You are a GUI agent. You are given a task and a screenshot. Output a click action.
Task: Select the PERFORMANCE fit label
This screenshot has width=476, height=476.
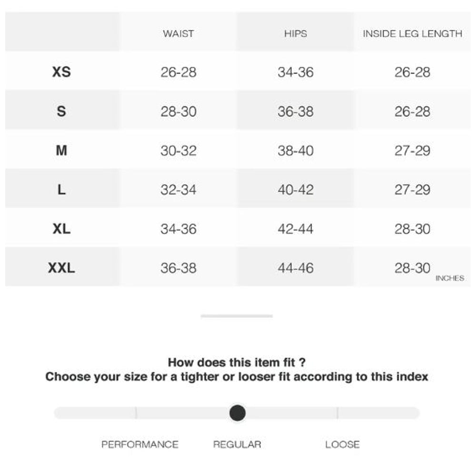[x=140, y=445]
